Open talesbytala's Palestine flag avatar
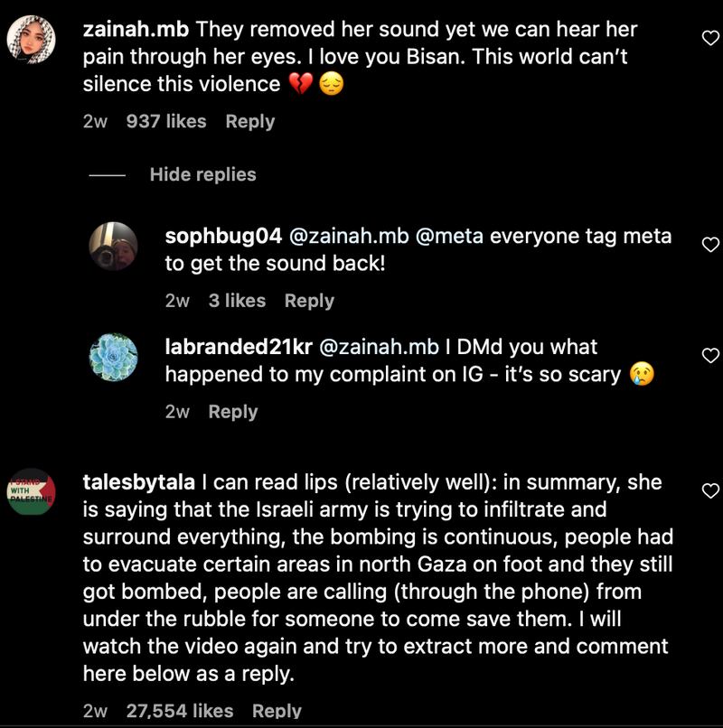 point(31,490)
